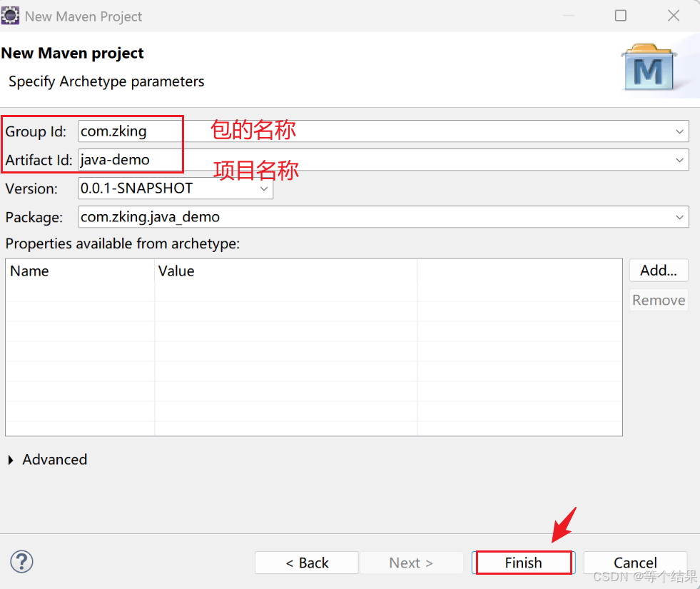Click the Name column header
The image size is (700, 589).
(80, 271)
